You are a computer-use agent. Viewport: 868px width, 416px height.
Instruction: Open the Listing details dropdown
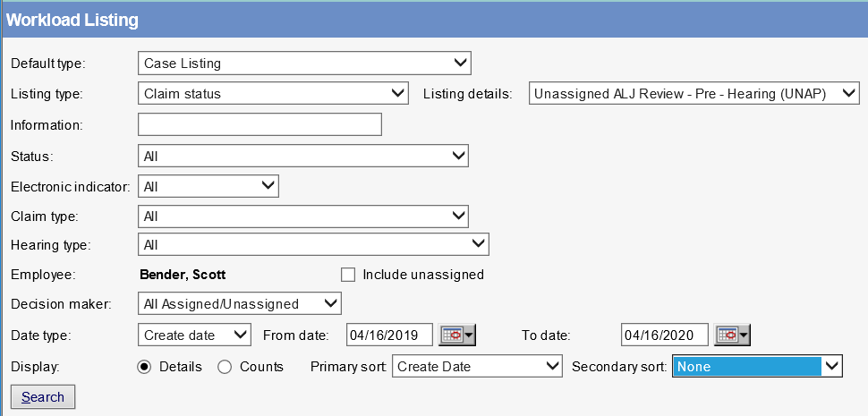coord(694,93)
